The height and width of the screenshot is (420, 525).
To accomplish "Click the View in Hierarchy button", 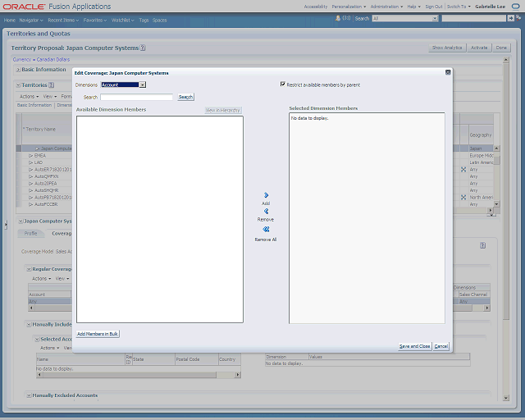I will pos(223,110).
